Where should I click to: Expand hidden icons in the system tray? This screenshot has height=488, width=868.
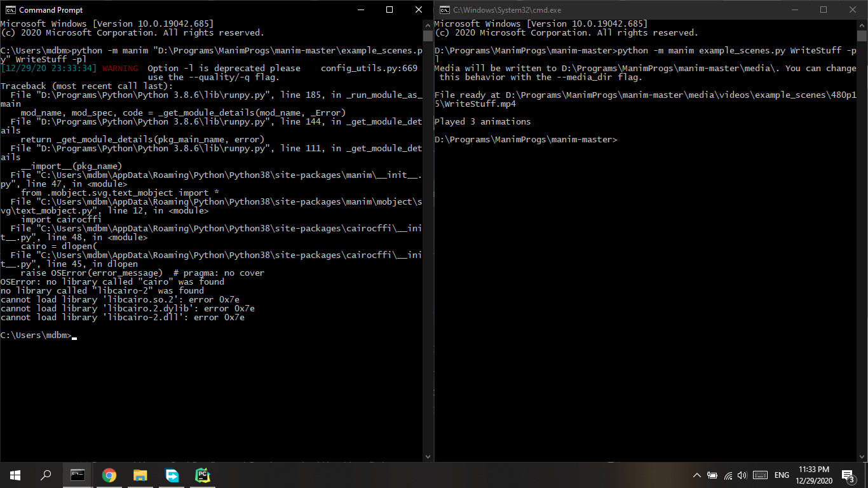point(697,475)
